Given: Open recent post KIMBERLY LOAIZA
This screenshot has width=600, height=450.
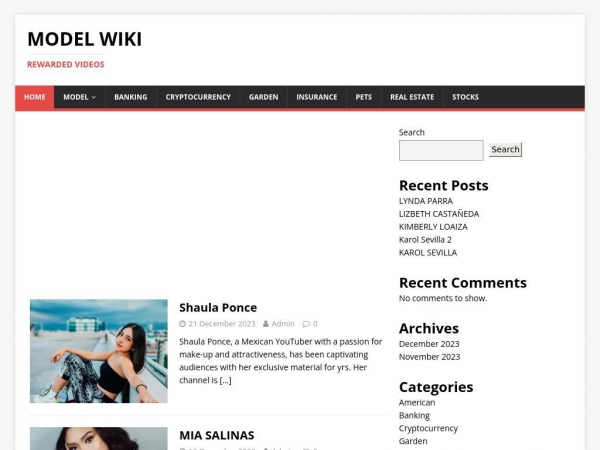Looking at the screenshot, I should pos(433,227).
